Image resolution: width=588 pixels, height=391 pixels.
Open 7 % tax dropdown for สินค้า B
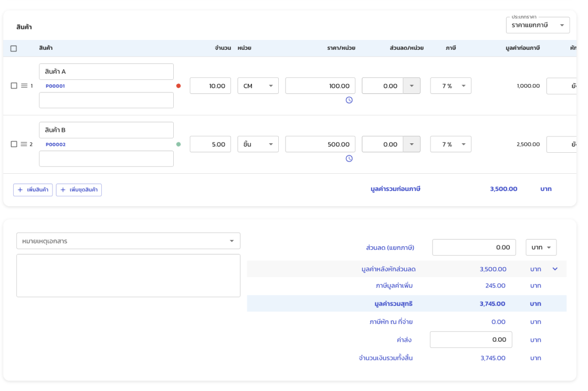point(450,144)
